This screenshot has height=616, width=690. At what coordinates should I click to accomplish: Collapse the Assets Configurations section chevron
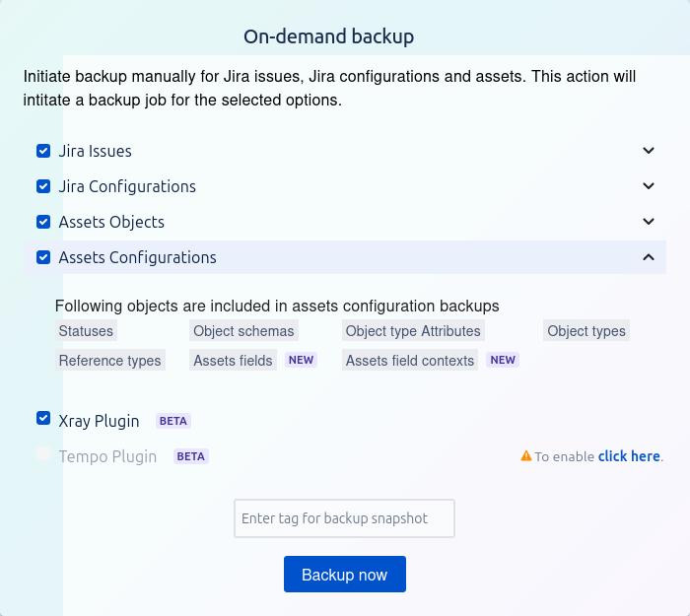coord(649,257)
